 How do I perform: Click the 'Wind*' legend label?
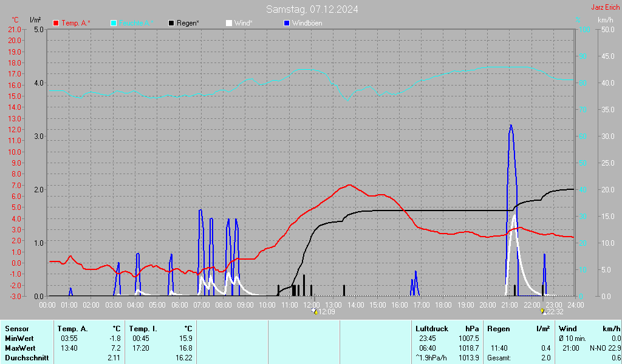pos(243,23)
